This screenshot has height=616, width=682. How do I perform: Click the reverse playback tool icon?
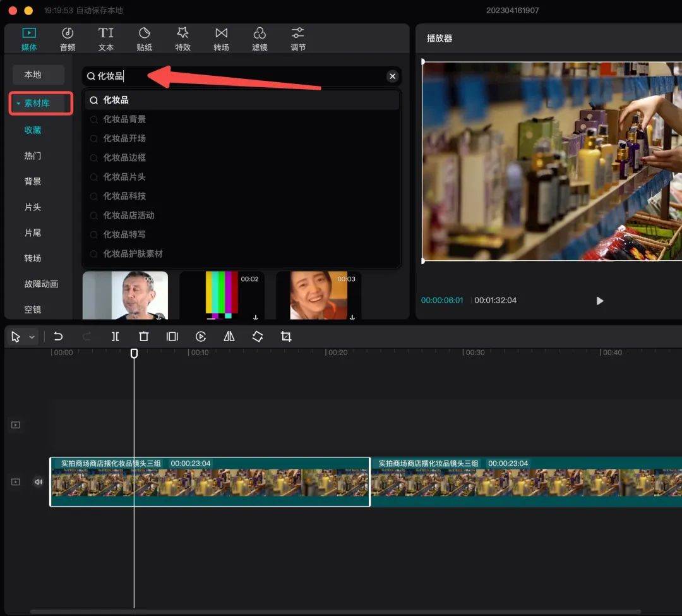(201, 336)
